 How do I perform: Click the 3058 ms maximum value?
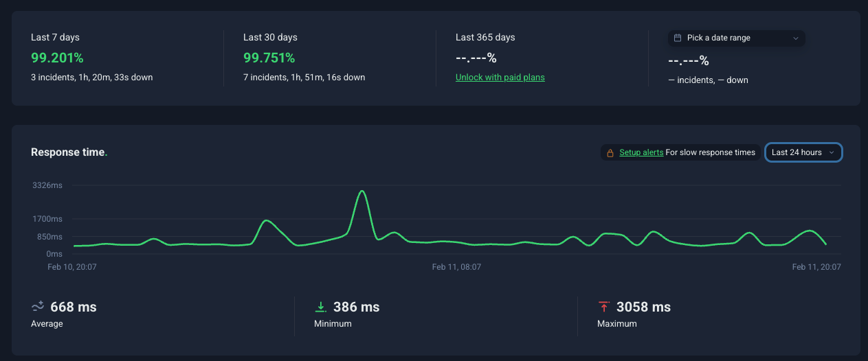pyautogui.click(x=643, y=307)
